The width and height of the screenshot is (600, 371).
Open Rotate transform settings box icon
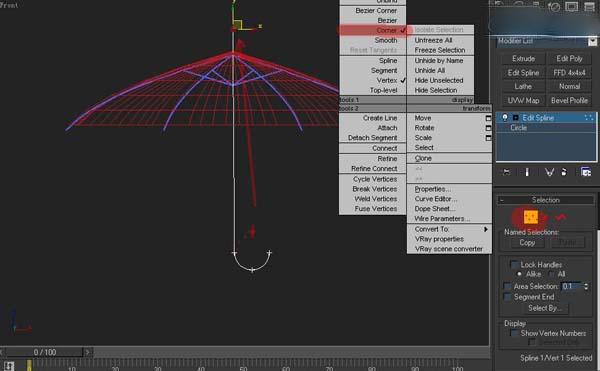(x=488, y=128)
